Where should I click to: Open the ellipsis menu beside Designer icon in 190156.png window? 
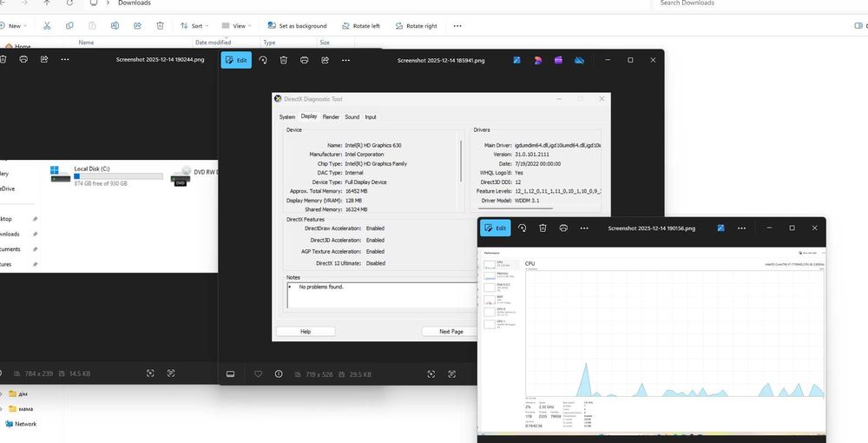pos(741,228)
